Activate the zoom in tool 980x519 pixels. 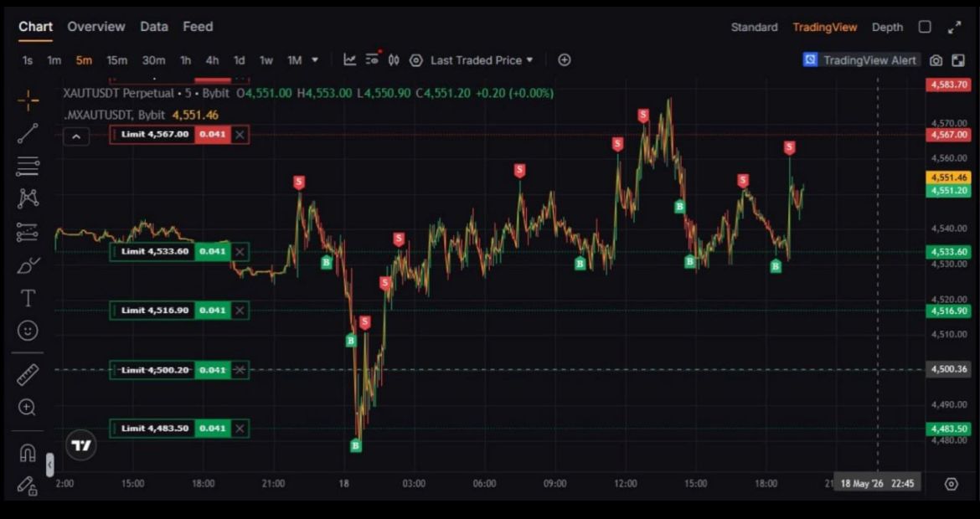(x=27, y=407)
